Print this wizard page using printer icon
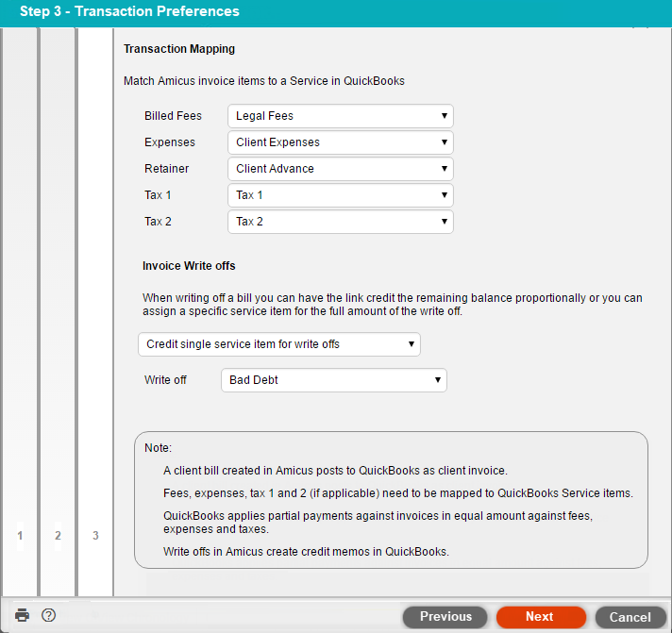The width and height of the screenshot is (672, 633). pos(23,615)
